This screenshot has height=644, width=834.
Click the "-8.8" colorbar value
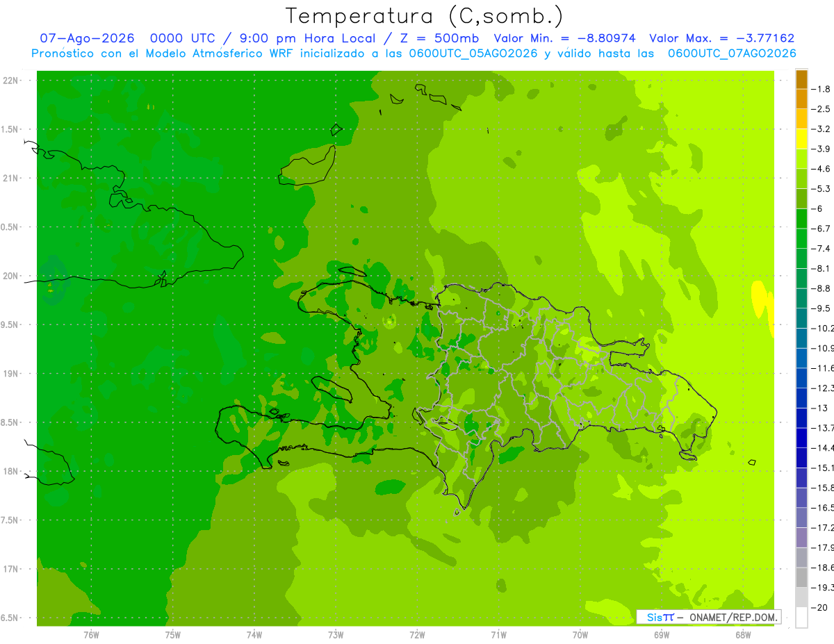coord(821,288)
